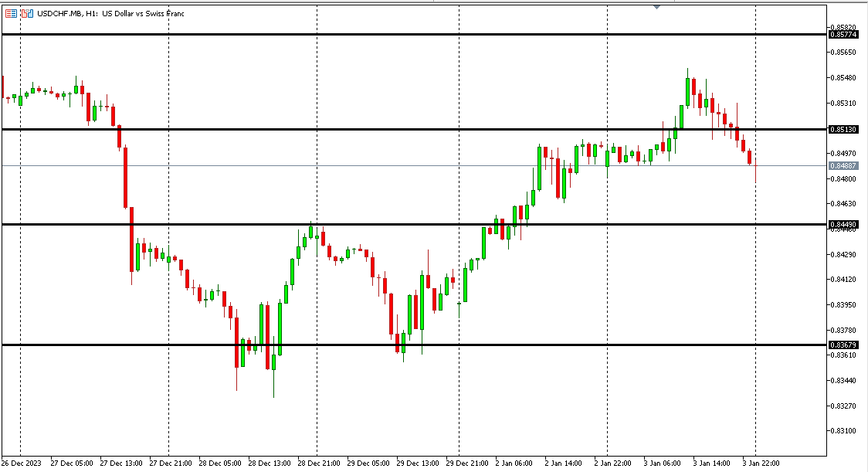The height and width of the screenshot is (472, 868).
Task: Click the black 0.85774 price tag on the axis
Action: point(843,34)
